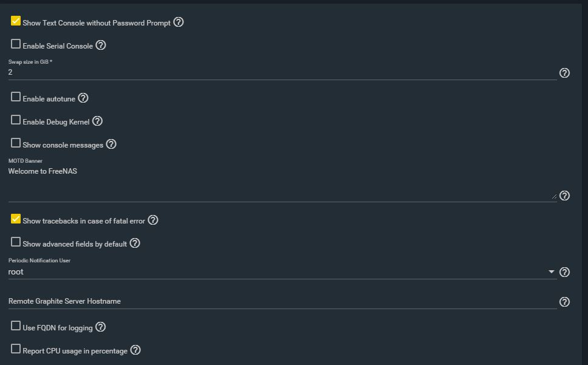Open help for Report CPU usage in percentage

pyautogui.click(x=135, y=350)
